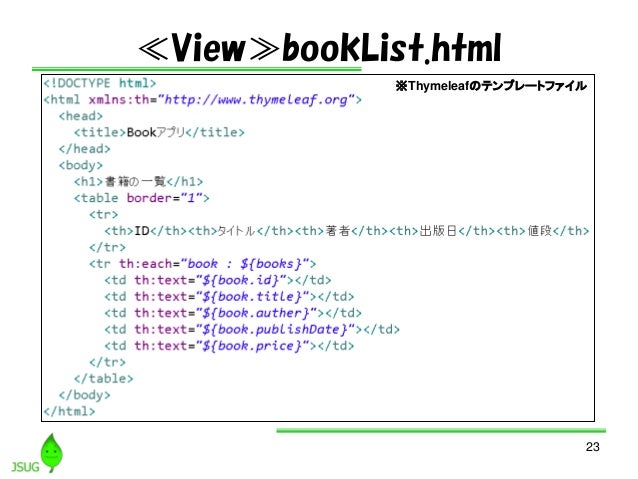Click the opening '<body>' tag
638x479 pixels.
tap(81, 165)
